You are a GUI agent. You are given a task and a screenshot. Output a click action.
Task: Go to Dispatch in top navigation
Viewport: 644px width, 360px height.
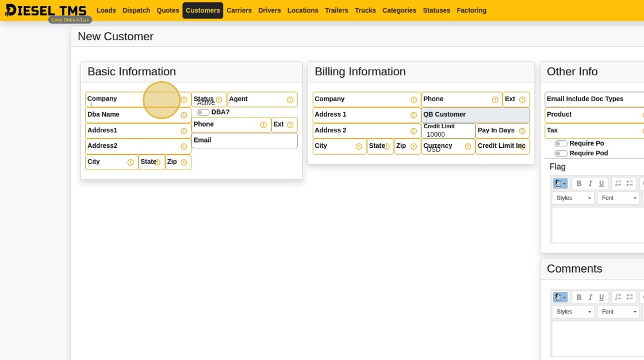(136, 10)
